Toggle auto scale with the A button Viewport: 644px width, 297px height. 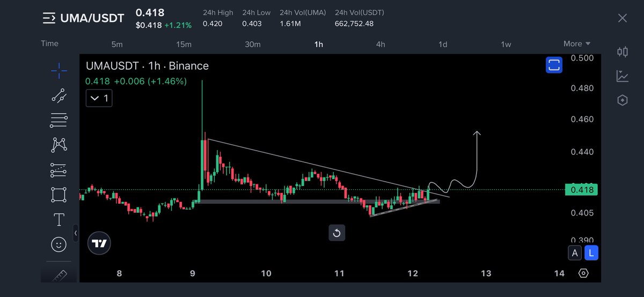[575, 253]
